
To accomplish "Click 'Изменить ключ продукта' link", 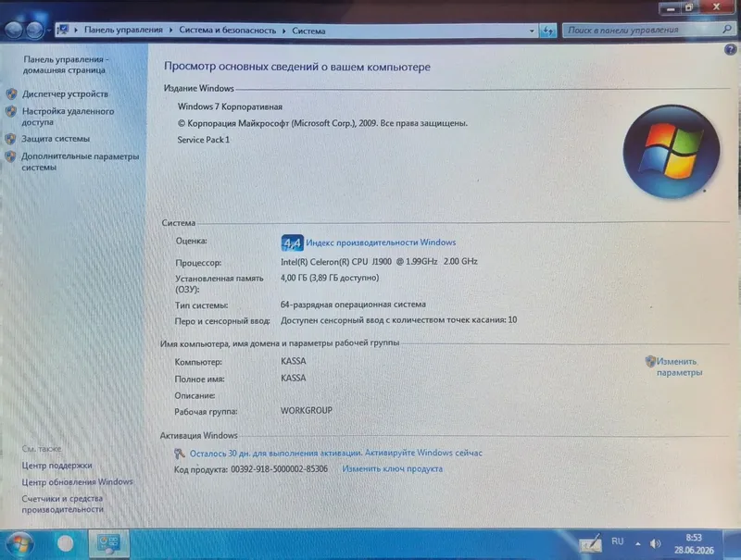I will (392, 469).
